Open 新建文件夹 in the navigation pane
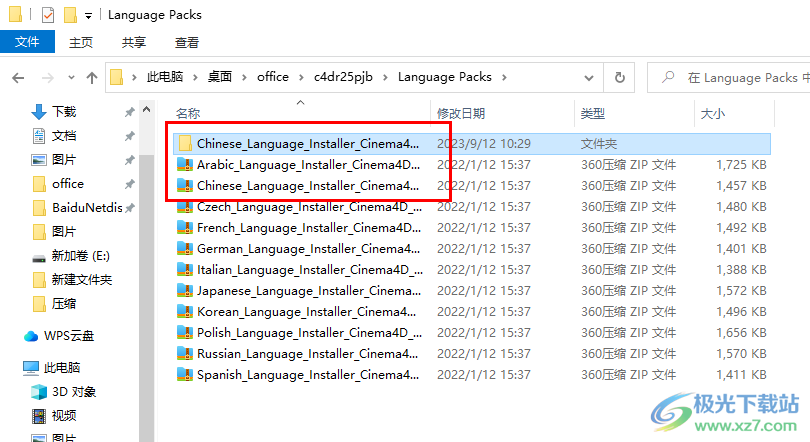810x442 pixels. click(82, 280)
